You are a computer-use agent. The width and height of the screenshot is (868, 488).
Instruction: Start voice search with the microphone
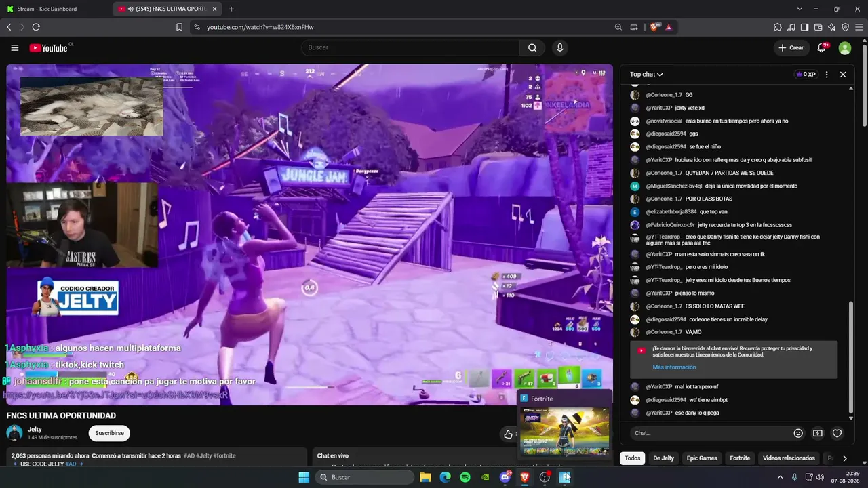(559, 48)
